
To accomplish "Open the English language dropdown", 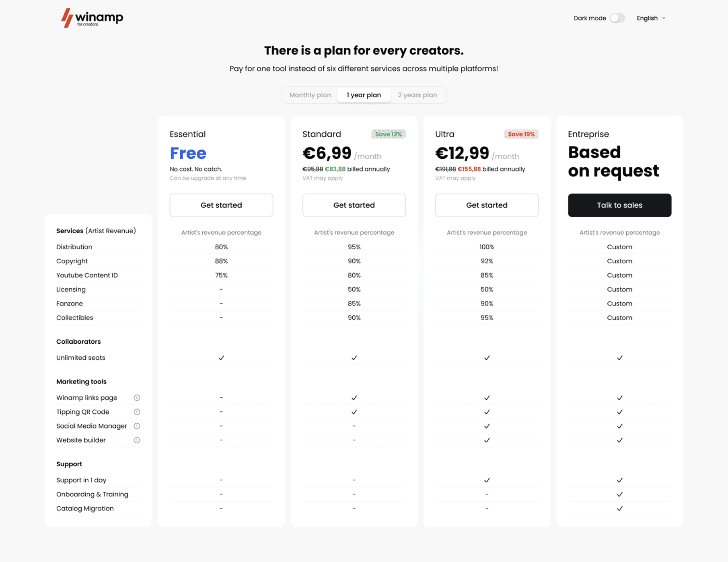I will pos(651,18).
